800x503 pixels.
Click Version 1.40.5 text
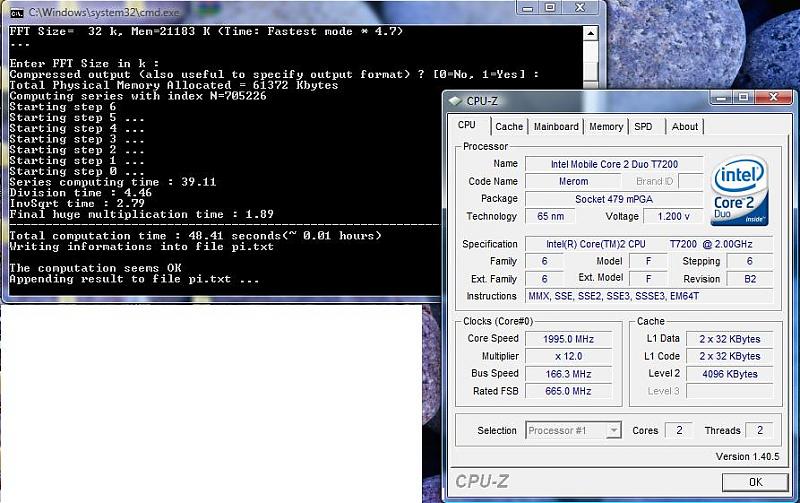pos(747,457)
